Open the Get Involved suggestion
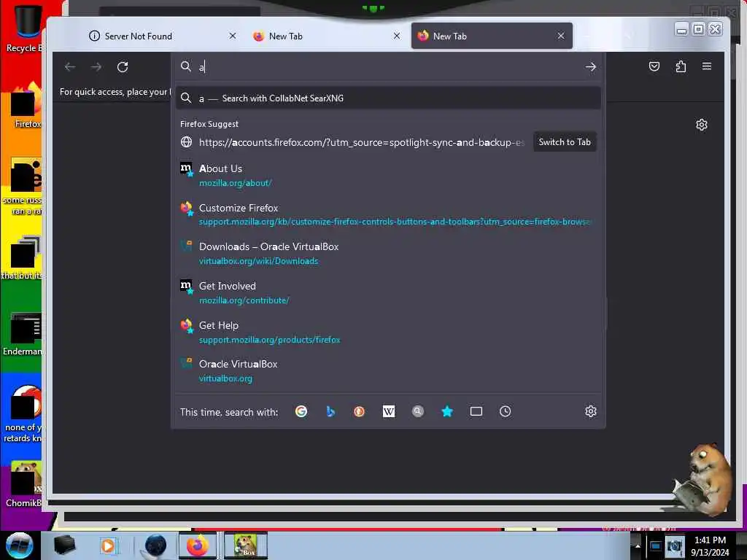The image size is (747, 560). (x=388, y=293)
